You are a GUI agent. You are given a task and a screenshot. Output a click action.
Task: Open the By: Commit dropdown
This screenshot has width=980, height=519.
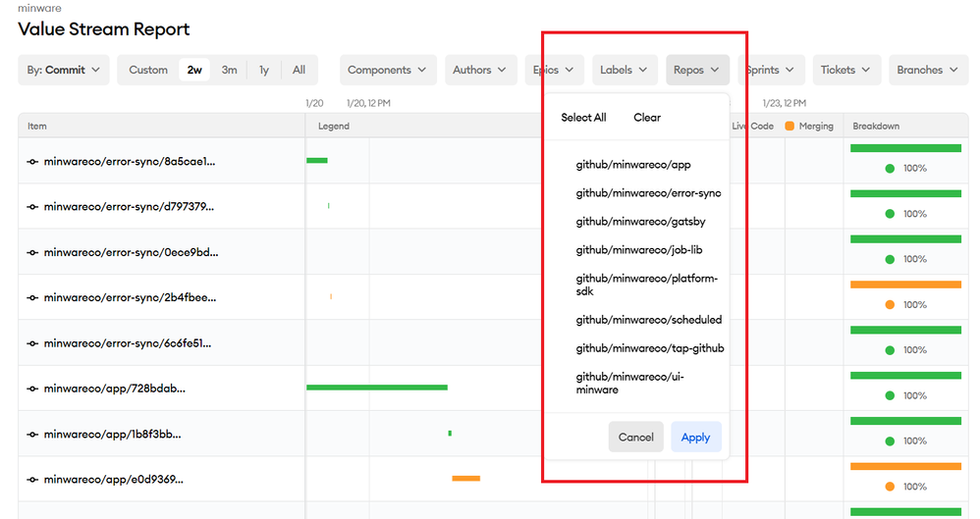pyautogui.click(x=63, y=70)
